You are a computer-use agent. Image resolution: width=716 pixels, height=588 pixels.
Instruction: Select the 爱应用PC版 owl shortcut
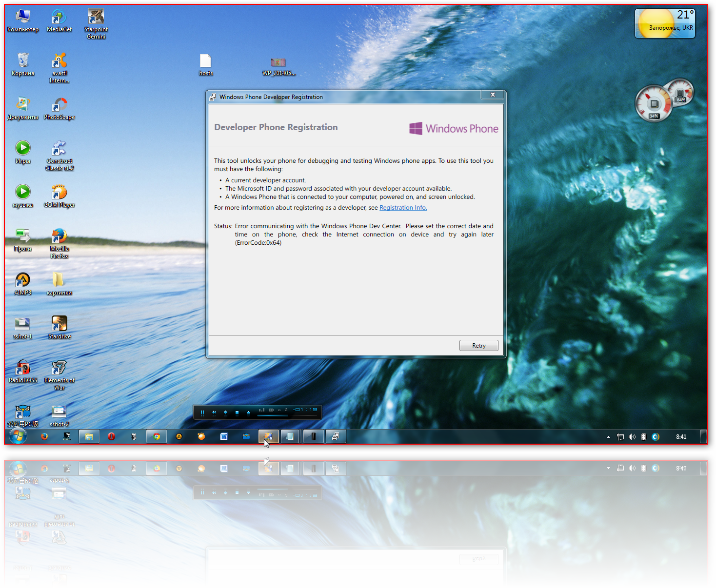23,415
